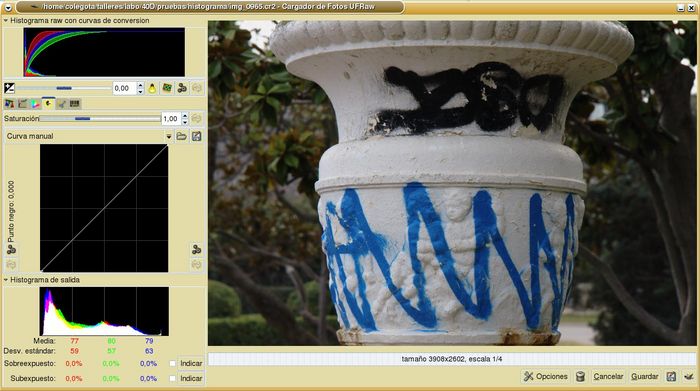
Task: Click the Opciones button
Action: pyautogui.click(x=546, y=377)
